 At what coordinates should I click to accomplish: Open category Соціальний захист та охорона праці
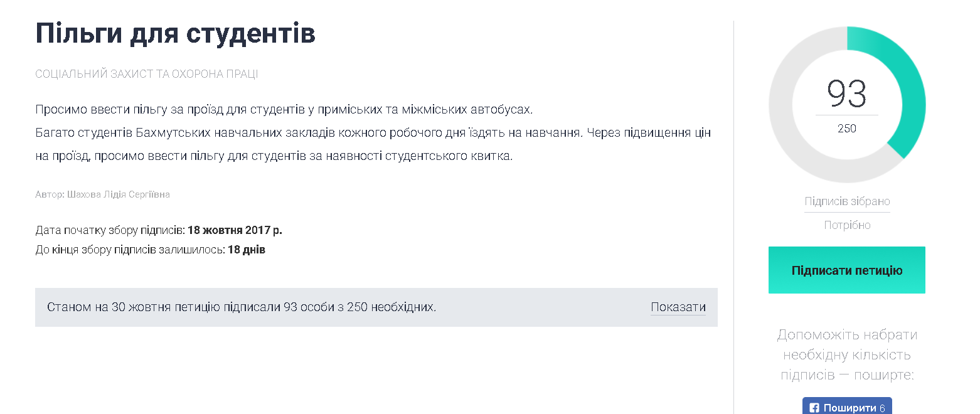click(x=147, y=74)
